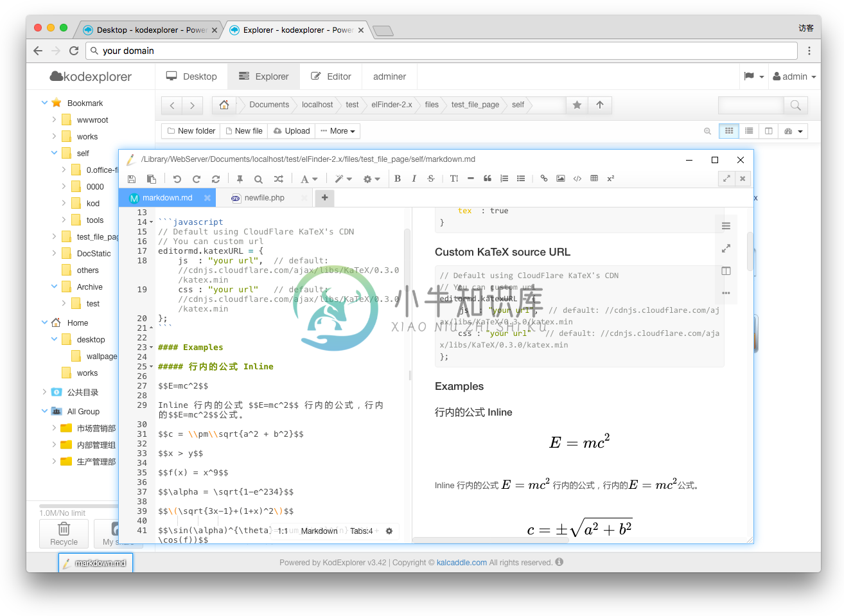Open the preview pane hamburger menu
The width and height of the screenshot is (844, 616).
(x=726, y=225)
